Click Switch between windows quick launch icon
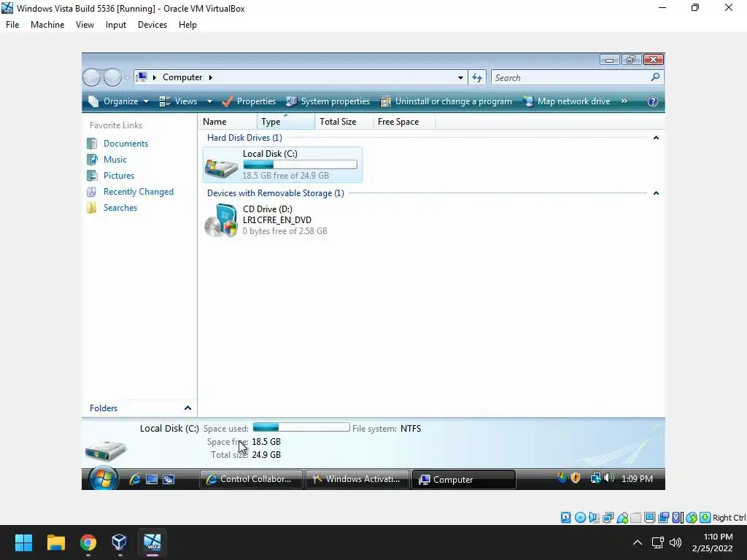This screenshot has height=560, width=747. 169,479
